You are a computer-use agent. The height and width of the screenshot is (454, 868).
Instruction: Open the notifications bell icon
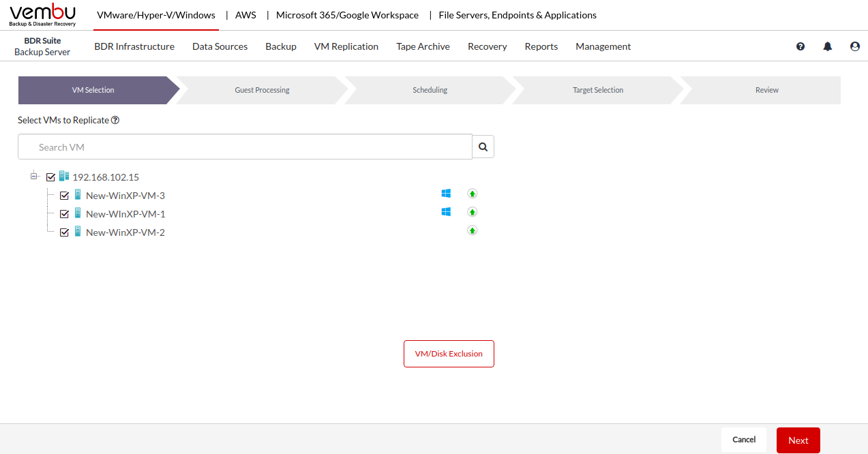click(828, 46)
